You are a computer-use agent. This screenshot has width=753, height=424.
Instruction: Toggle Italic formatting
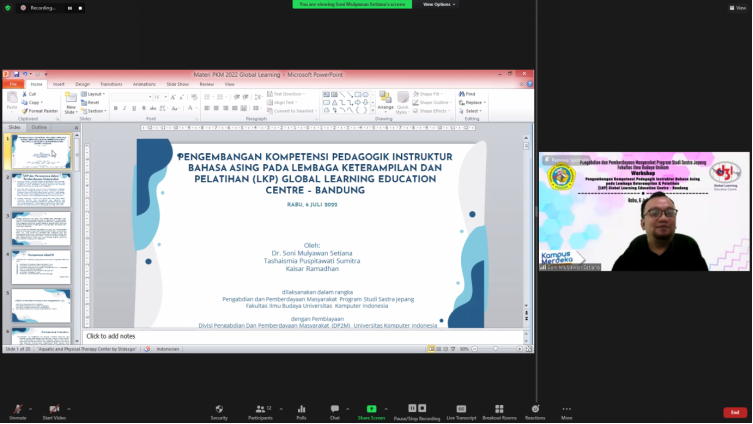point(125,109)
